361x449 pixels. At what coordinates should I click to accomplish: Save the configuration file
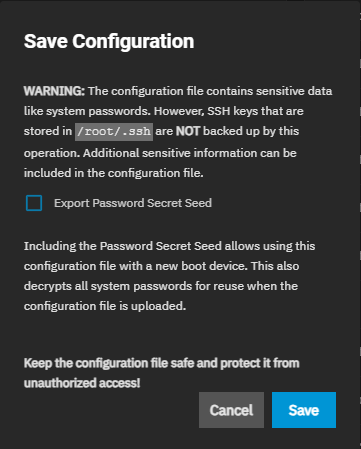tap(304, 410)
